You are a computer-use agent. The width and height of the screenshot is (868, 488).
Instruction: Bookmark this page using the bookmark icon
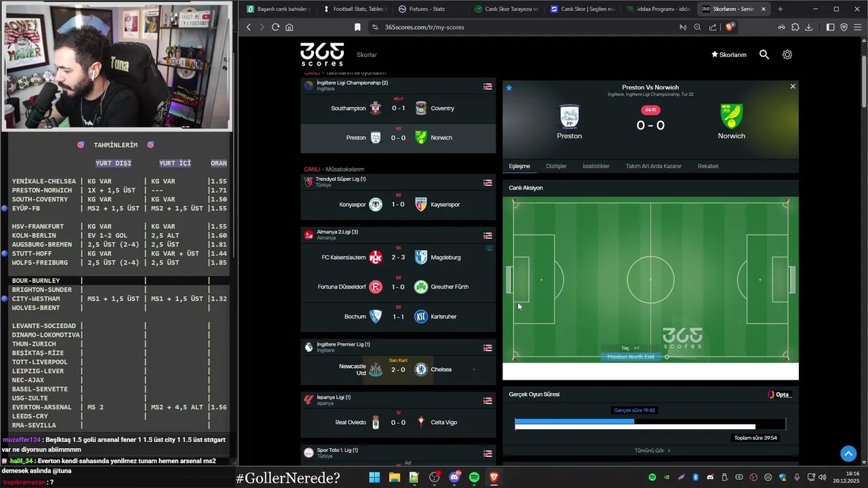(357, 27)
